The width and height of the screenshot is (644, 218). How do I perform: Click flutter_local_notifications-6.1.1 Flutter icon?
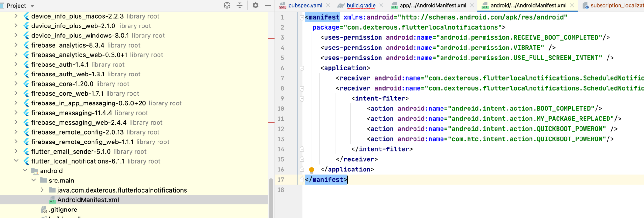(26, 161)
